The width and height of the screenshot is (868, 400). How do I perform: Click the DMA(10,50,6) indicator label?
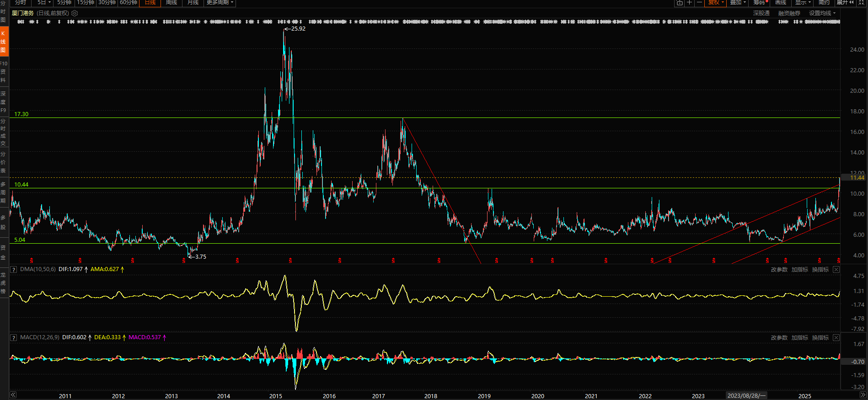[38, 269]
